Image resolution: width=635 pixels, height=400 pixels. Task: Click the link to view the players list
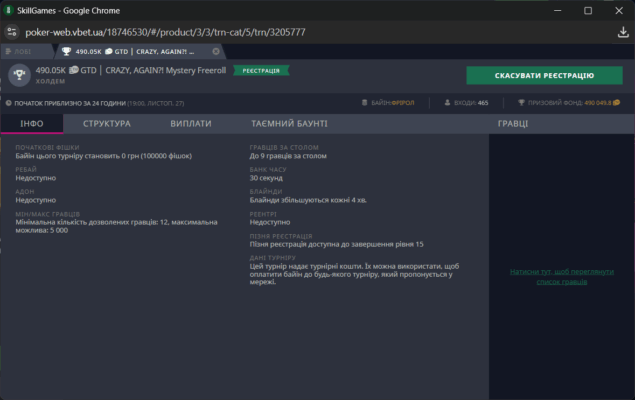coord(561,276)
